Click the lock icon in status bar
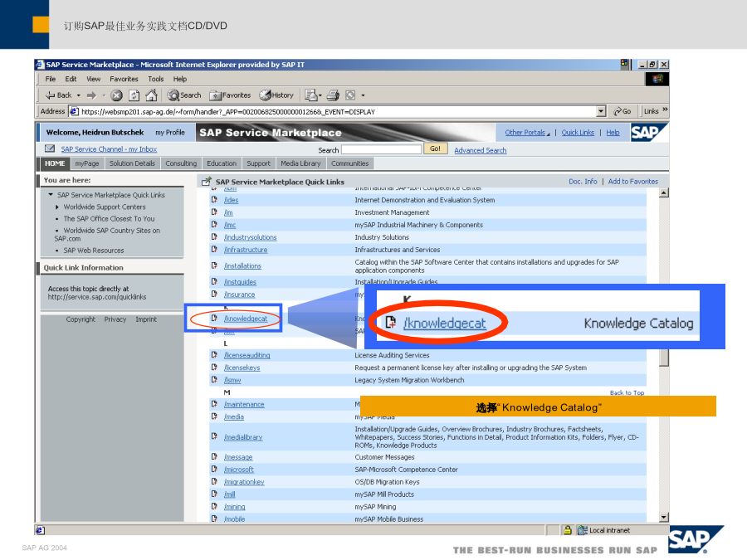This screenshot has height=560, width=747. (x=568, y=529)
